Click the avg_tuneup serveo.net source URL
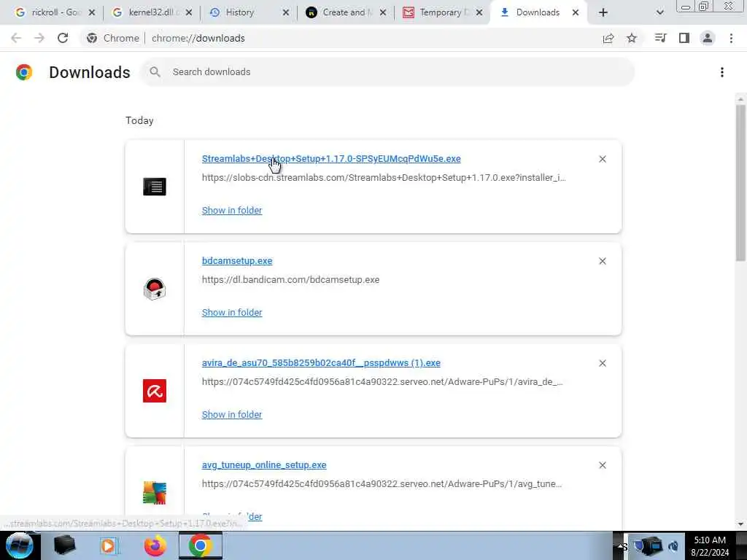 click(x=382, y=484)
